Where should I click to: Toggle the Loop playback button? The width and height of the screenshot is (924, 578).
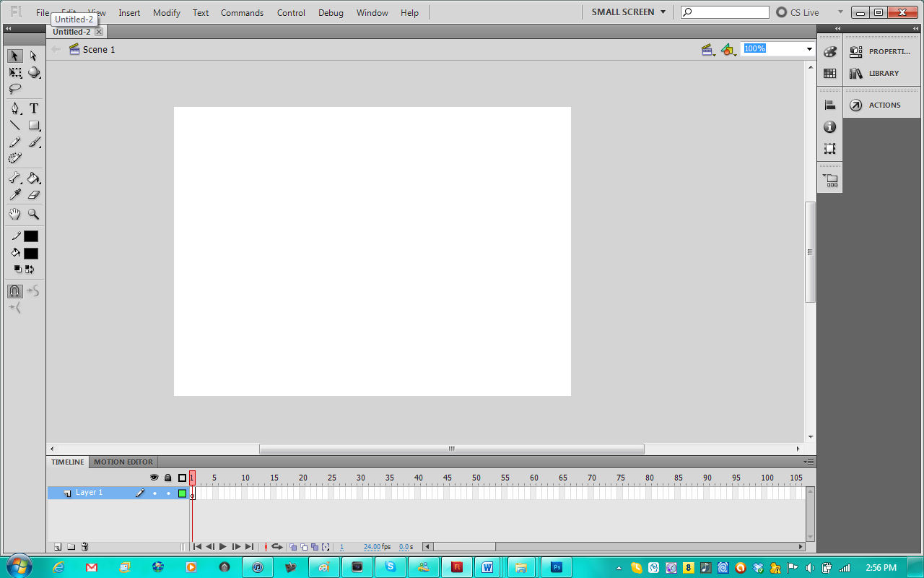coord(276,547)
